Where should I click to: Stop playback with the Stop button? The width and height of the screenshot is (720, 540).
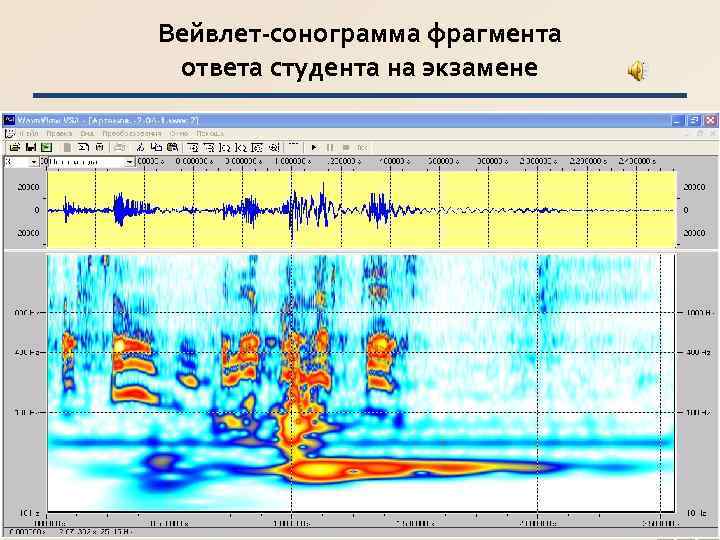346,147
